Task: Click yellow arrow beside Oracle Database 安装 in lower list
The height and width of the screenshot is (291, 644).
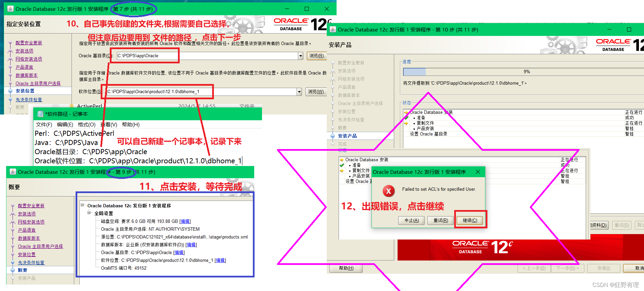Action: [x=342, y=160]
